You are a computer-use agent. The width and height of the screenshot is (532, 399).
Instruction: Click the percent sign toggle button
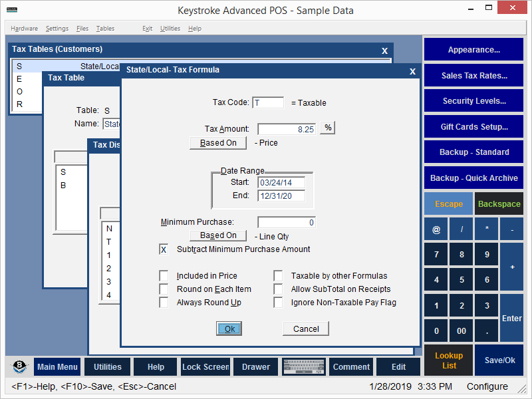coord(328,128)
